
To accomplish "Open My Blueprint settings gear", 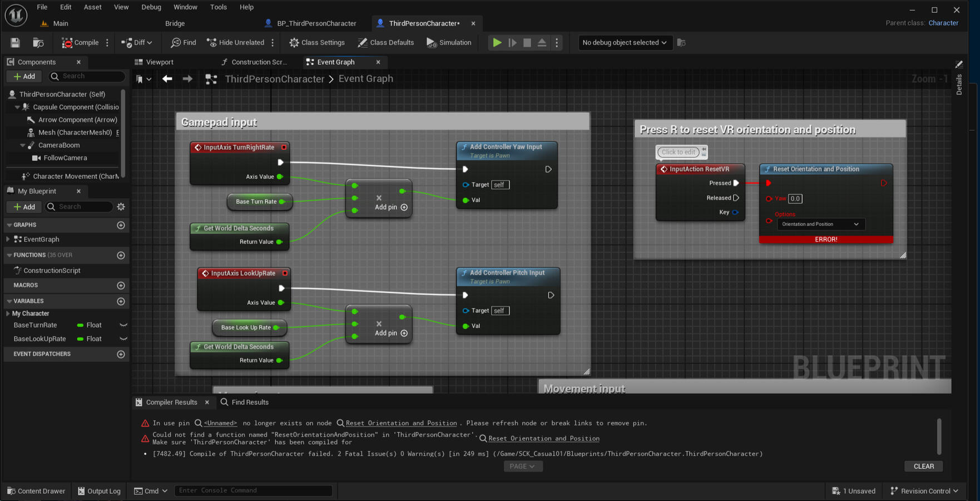I will pyautogui.click(x=121, y=207).
